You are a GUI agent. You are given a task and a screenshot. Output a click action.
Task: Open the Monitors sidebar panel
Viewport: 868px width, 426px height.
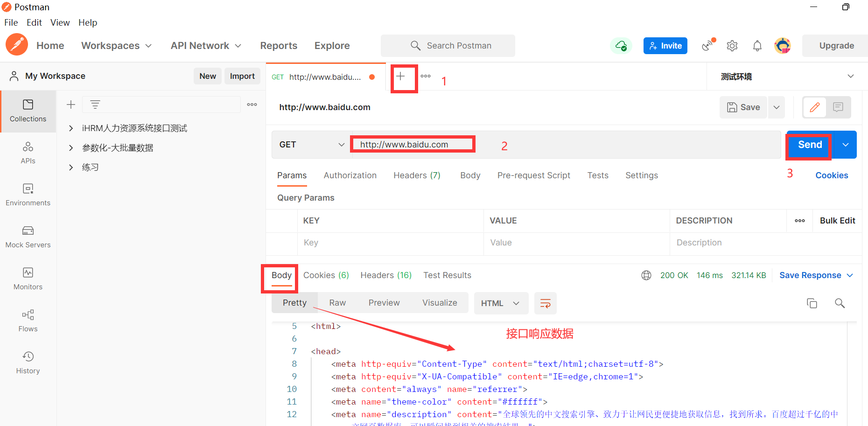28,279
